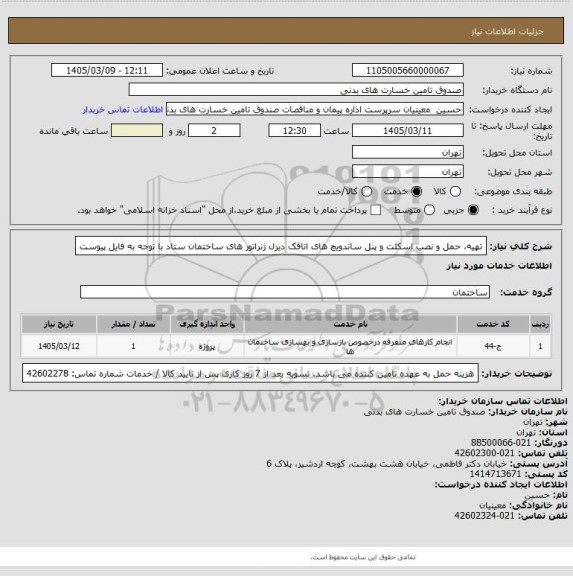
Task: Select the کالا/خدمت radio button
Action: pyautogui.click(x=367, y=191)
